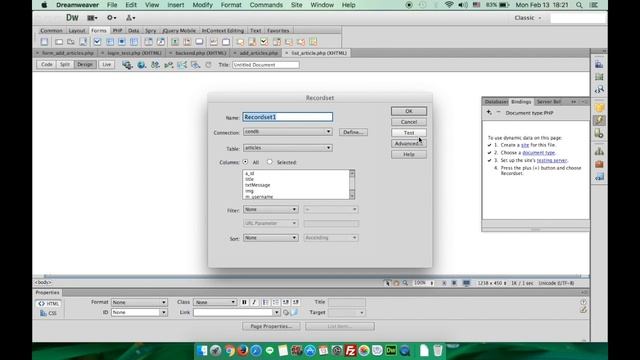The width and height of the screenshot is (640, 360).
Task: Open the 100% zoom level dropdown
Action: 423,283
